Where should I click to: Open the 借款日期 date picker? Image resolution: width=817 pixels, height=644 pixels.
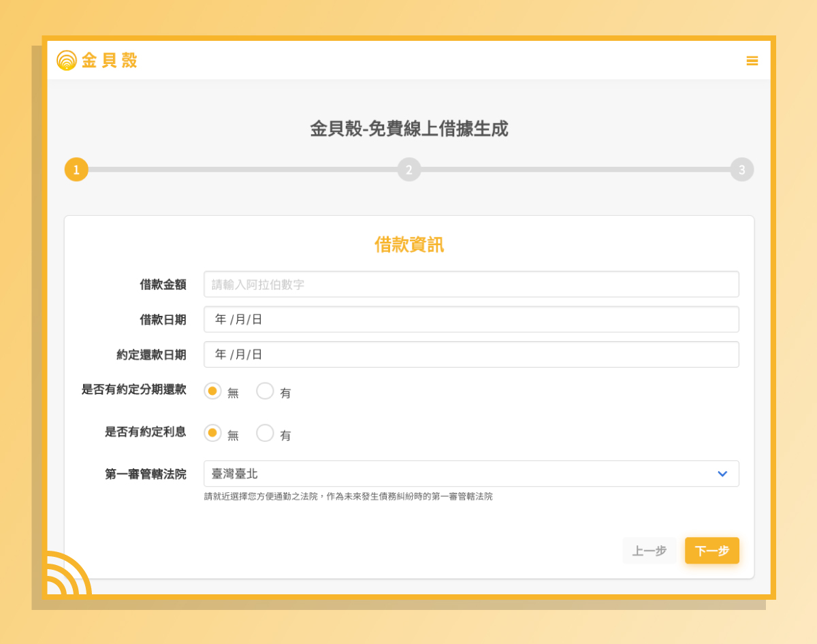click(471, 319)
